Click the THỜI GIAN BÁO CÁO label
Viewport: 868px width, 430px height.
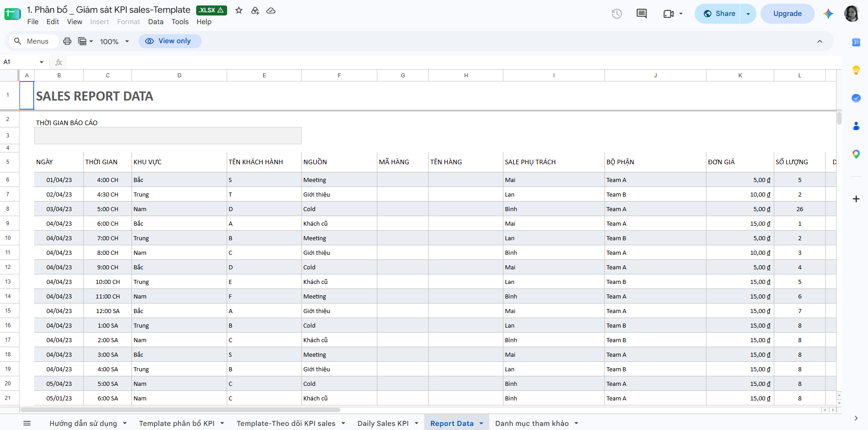tap(67, 123)
